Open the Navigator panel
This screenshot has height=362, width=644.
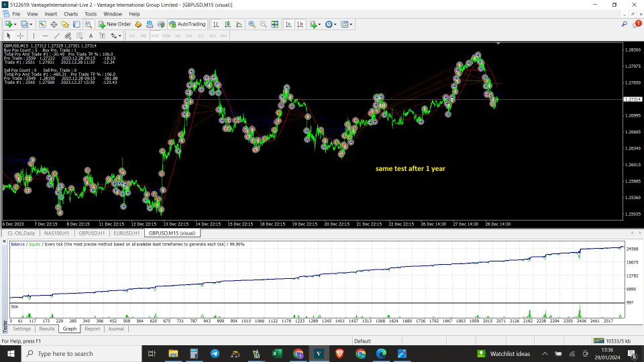pos(65,24)
